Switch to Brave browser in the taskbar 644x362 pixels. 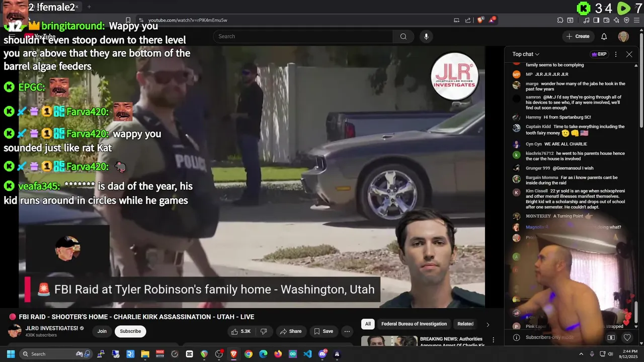pyautogui.click(x=233, y=354)
